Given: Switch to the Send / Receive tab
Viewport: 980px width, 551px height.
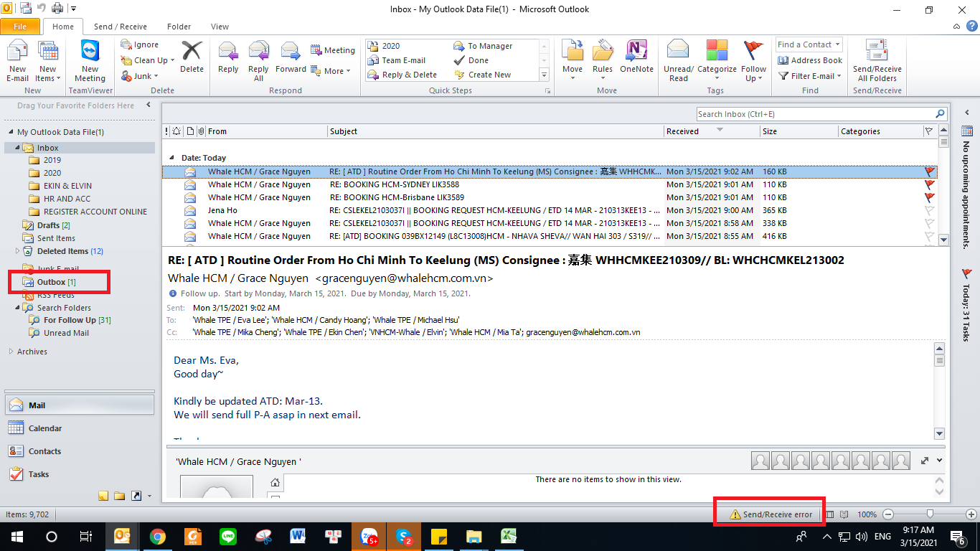Looking at the screenshot, I should [121, 27].
